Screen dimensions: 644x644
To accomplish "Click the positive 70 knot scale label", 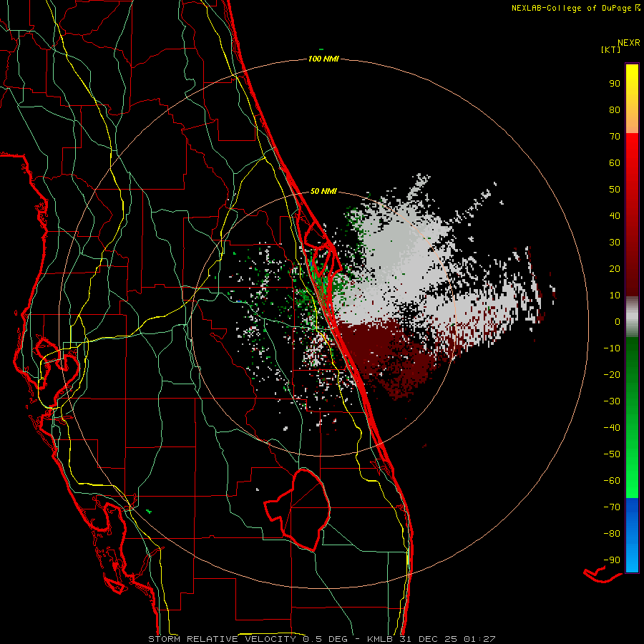I will 615,137.
